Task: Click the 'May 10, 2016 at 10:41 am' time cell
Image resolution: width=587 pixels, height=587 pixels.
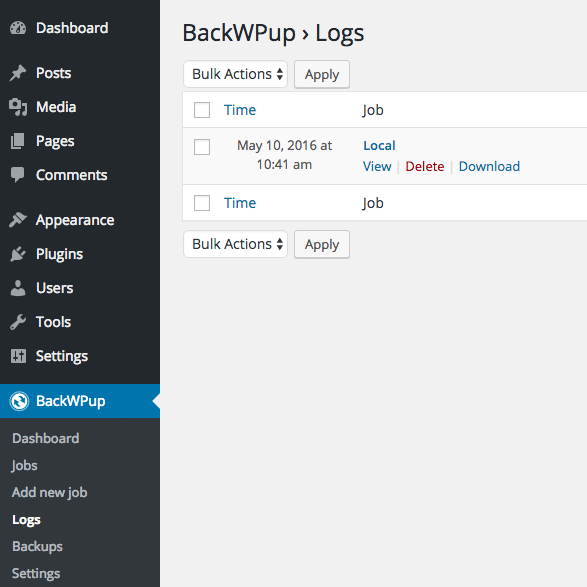Action: tap(284, 155)
